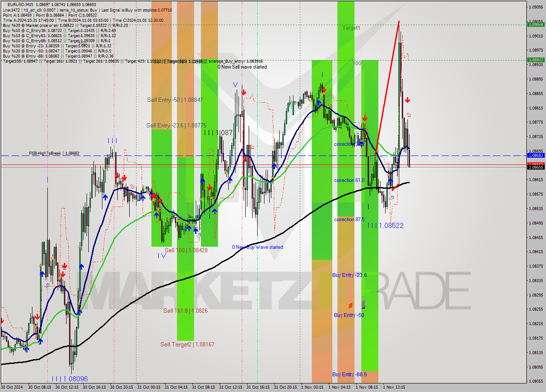
Task: Click the '30 Oct 2024' time axis label
Action: pyautogui.click(x=12, y=387)
